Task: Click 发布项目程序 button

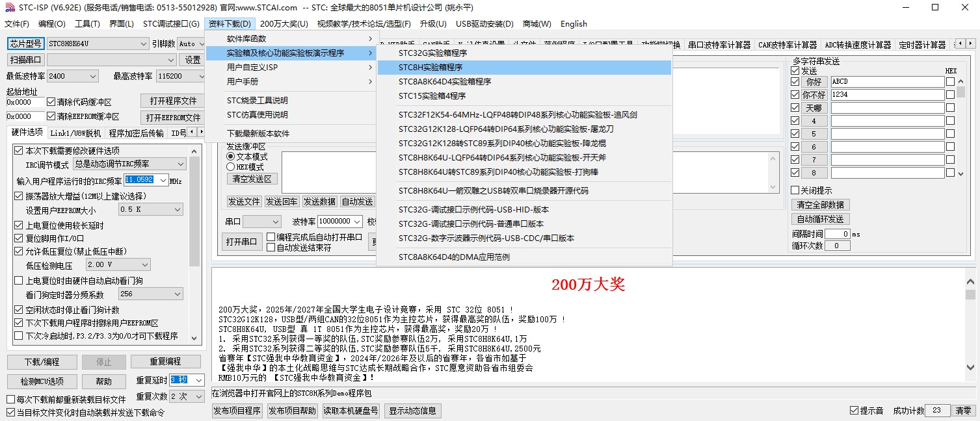Action: coord(237,411)
